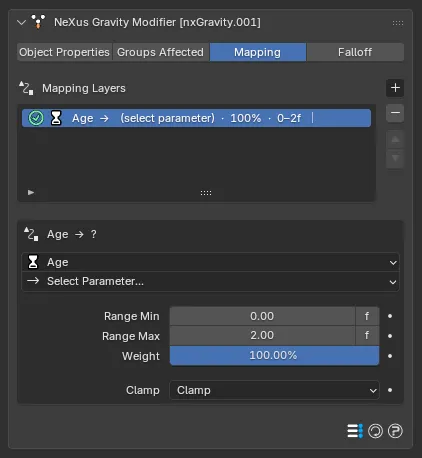Click the Mapping Layers heading text
422x458 pixels.
point(84,88)
